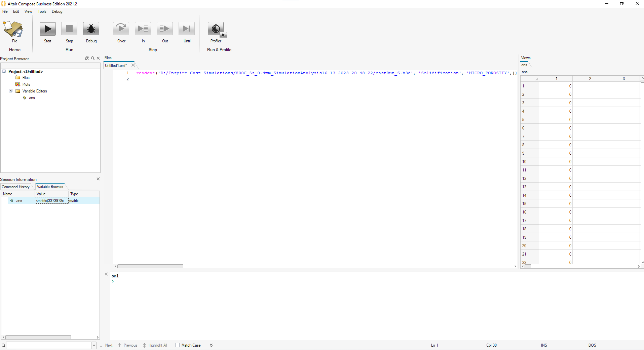This screenshot has width=644, height=350.
Task: Click the find search input field
Action: click(49, 345)
